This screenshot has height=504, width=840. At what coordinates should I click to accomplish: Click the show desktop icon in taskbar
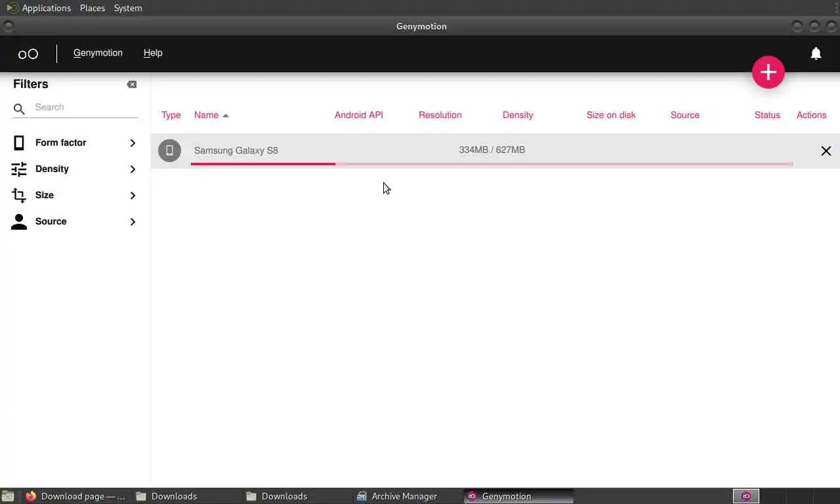[8, 496]
